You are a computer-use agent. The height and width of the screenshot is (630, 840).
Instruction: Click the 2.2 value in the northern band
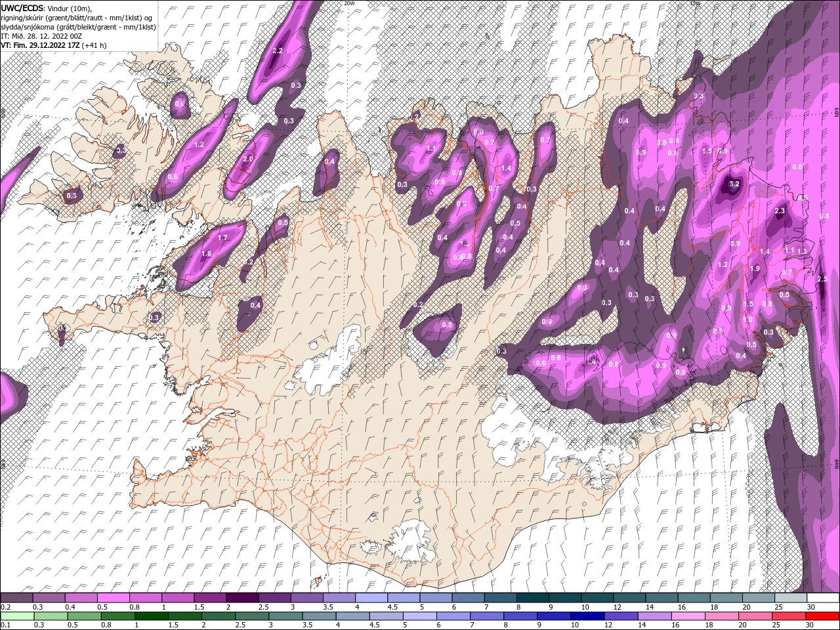[277, 51]
